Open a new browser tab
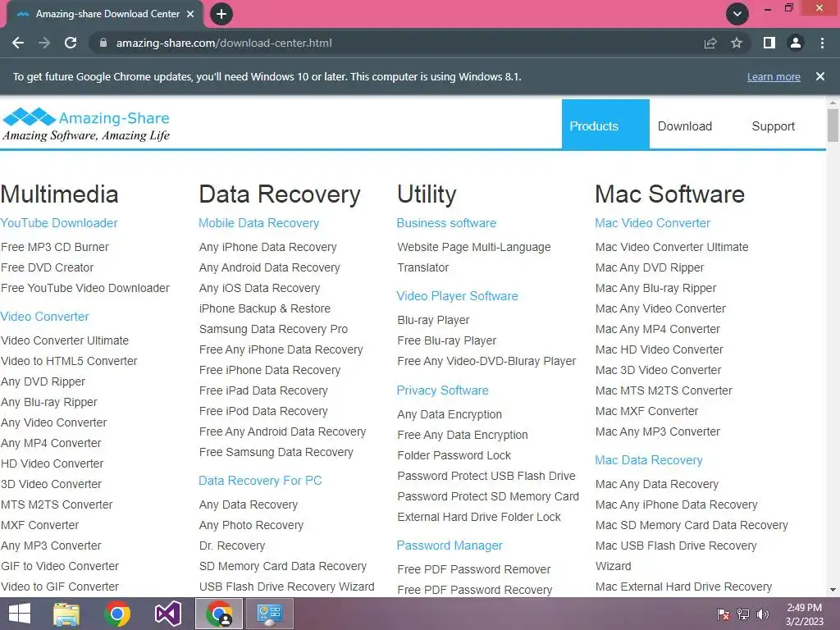The height and width of the screenshot is (630, 840). point(221,14)
